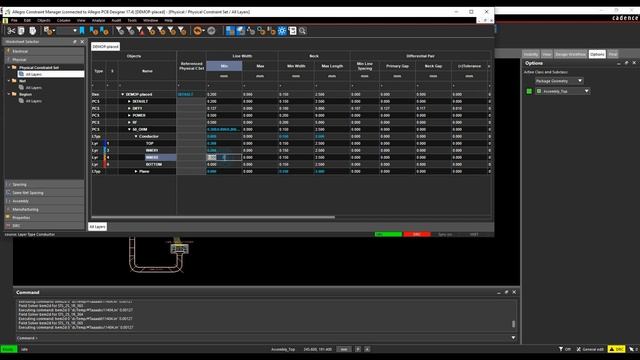
Task: Pin the Worksheet Selector panel
Action: [x=75, y=42]
